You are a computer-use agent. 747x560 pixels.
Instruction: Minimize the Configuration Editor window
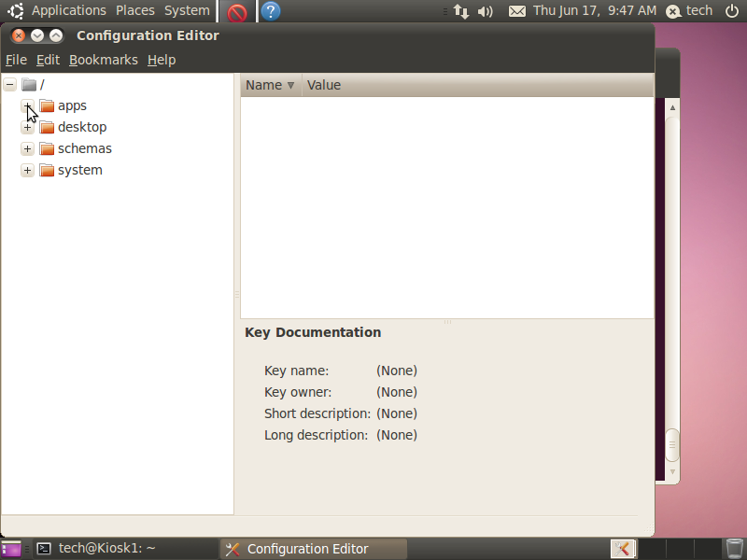pos(37,35)
